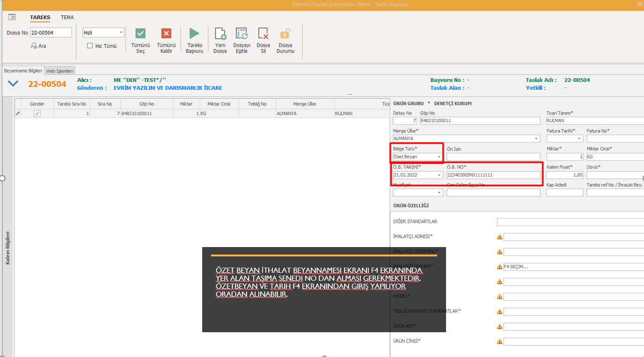Click the İMALATÇI ADRESİ input field

(574, 237)
